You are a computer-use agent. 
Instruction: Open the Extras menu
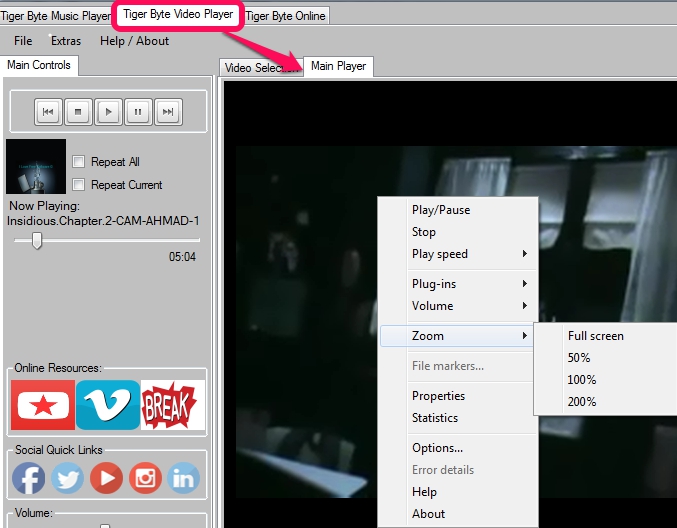(66, 41)
